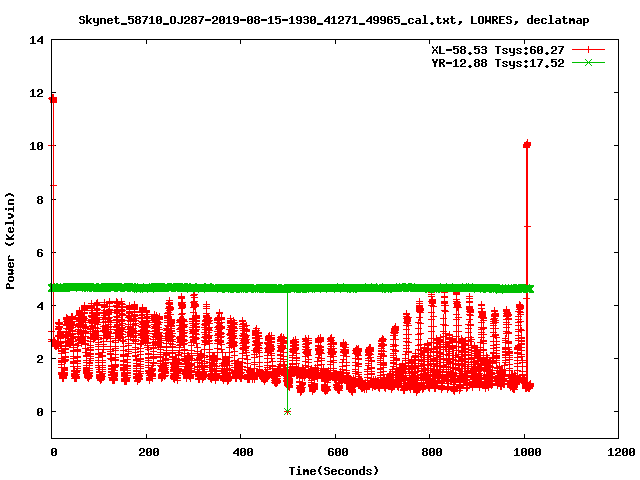Click the red spike peak near 10 Kelvin
Screen dimensions: 640x480
point(527,144)
